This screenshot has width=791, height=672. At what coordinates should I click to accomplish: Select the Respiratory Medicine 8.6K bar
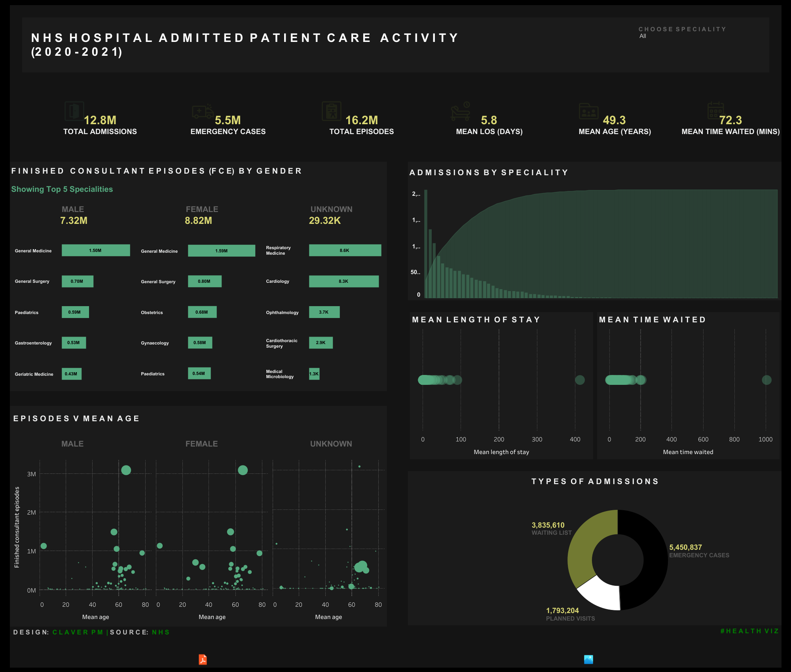[345, 250]
